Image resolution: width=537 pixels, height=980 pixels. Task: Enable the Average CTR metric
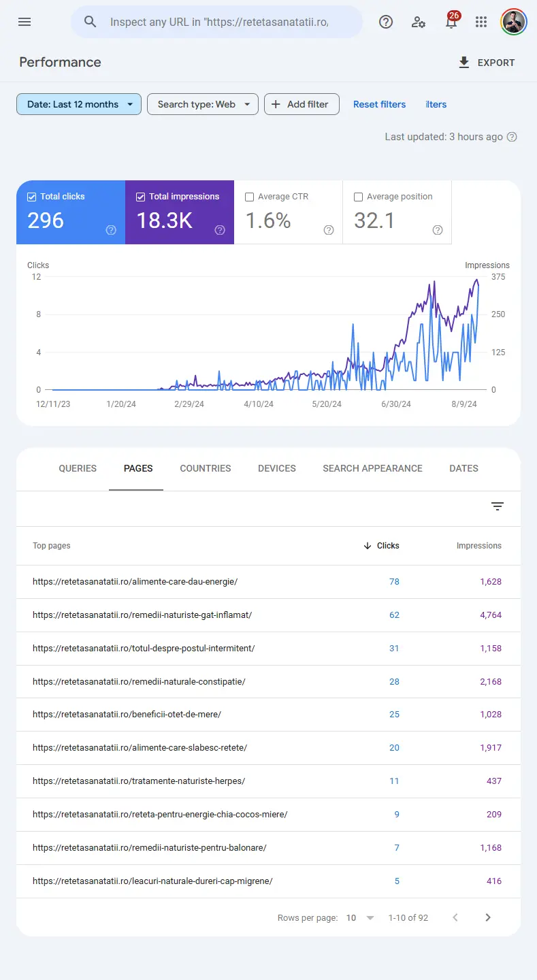tap(249, 197)
